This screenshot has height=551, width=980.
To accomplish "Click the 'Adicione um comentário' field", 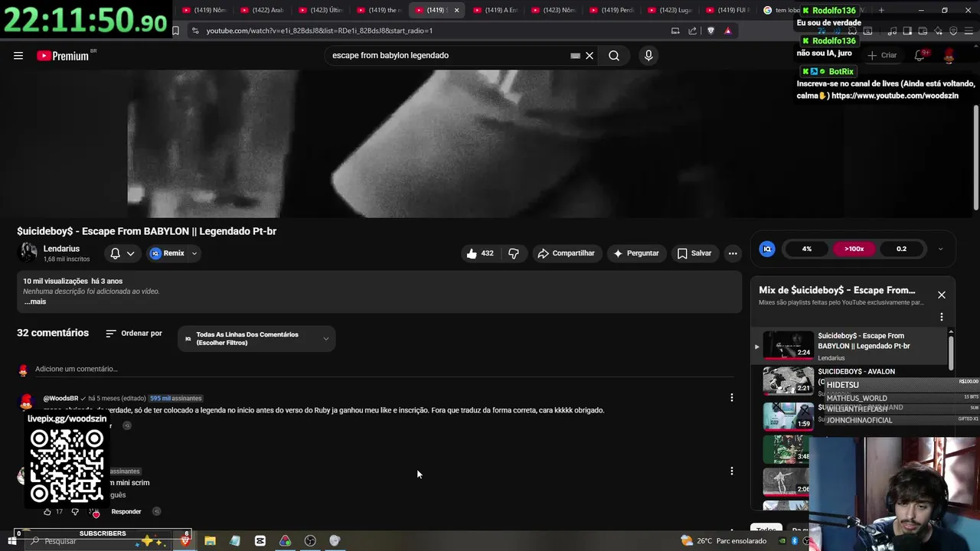I will pos(383,369).
